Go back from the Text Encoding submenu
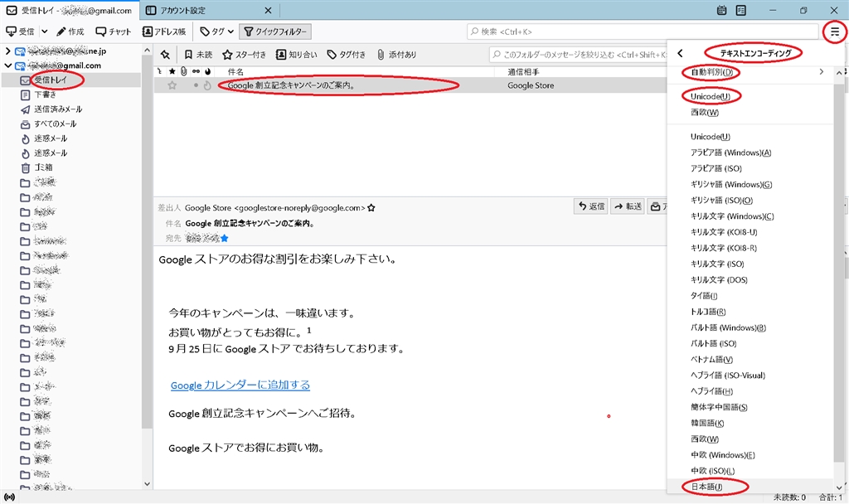849x504 pixels. (x=680, y=53)
